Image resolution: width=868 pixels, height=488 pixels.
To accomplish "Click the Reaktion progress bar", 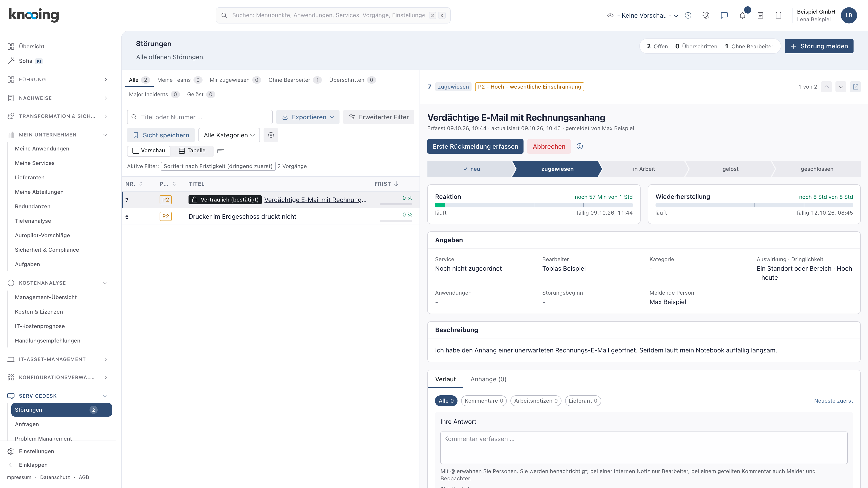I will coord(534,205).
